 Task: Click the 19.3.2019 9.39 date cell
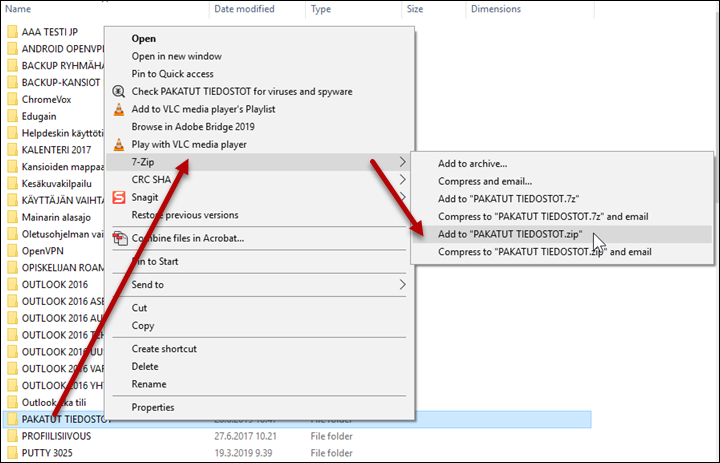243,453
